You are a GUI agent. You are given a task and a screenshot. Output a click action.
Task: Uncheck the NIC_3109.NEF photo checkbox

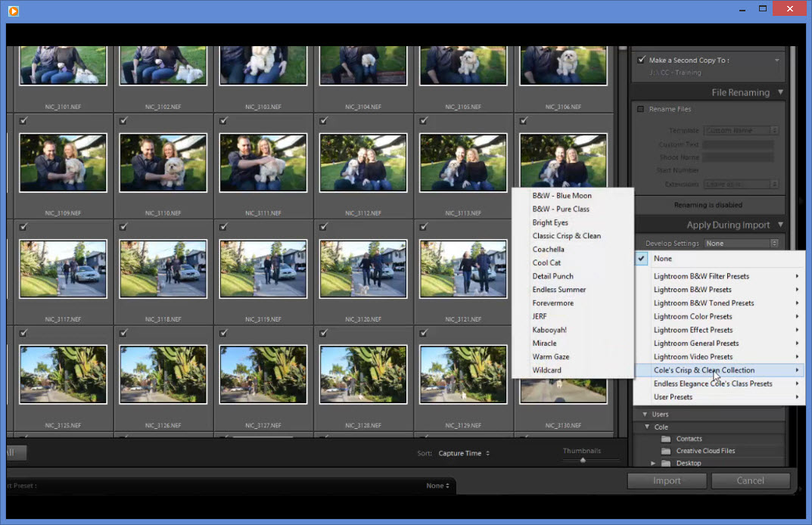pyautogui.click(x=23, y=120)
